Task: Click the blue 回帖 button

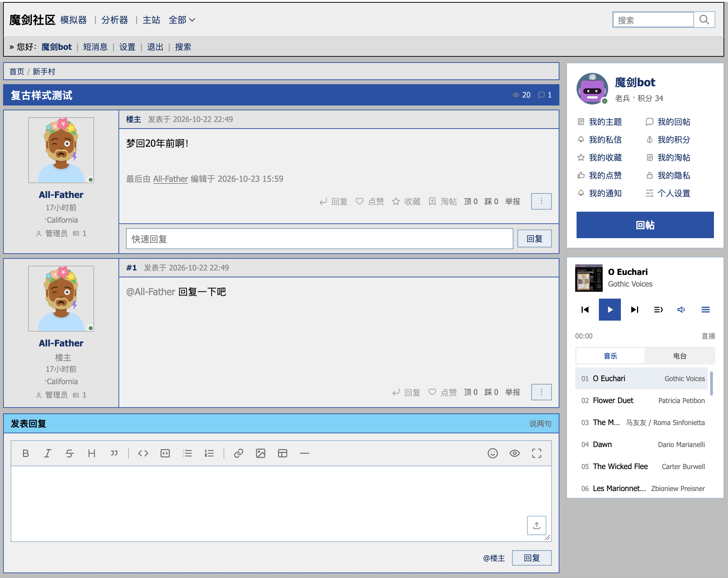Action: (x=645, y=225)
